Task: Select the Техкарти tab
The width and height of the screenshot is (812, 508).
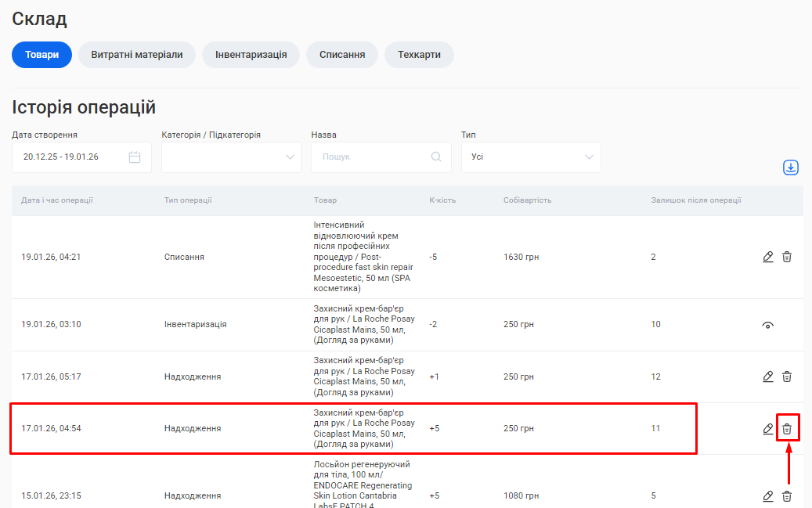Action: click(419, 55)
